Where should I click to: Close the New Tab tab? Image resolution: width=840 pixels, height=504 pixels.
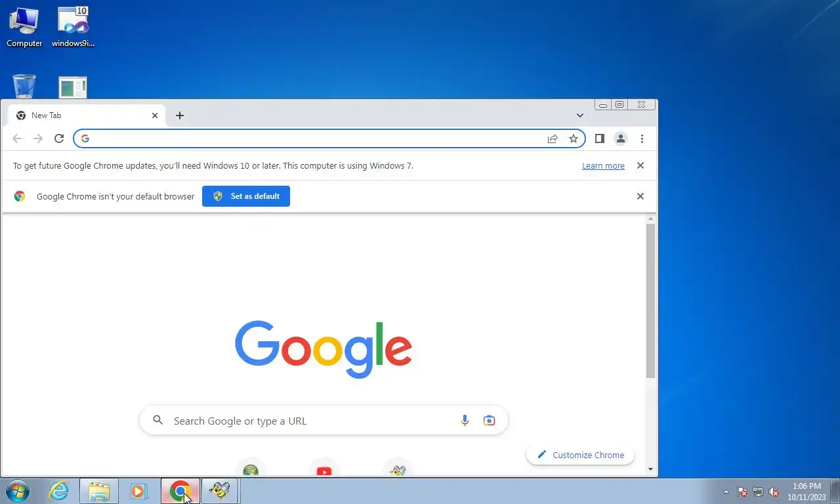tap(155, 115)
